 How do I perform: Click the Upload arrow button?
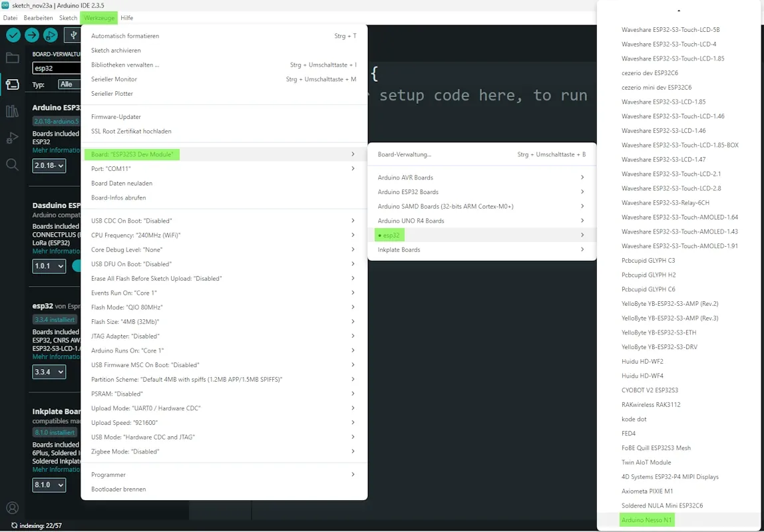point(32,35)
